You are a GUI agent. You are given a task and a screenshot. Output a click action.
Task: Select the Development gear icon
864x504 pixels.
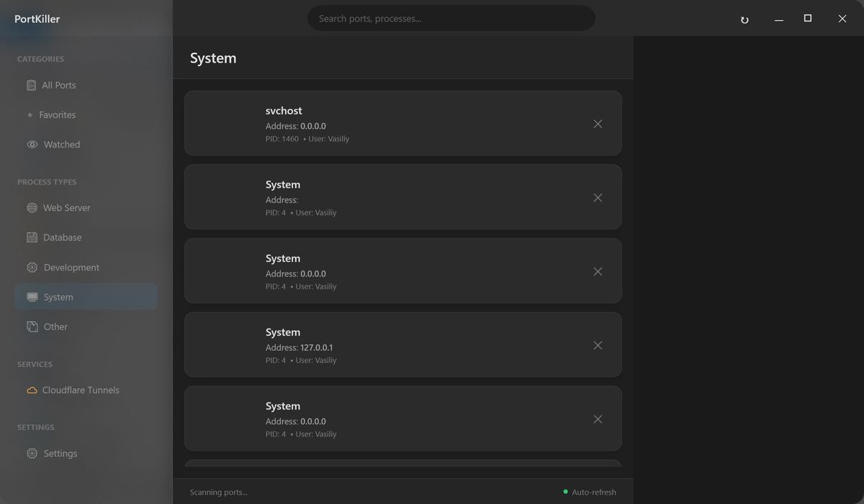tap(32, 268)
